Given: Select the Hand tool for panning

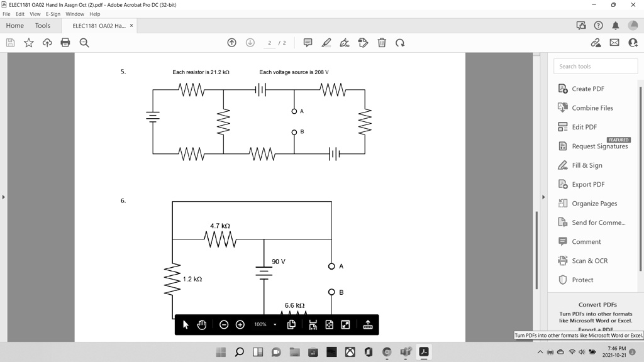Looking at the screenshot, I should [x=201, y=324].
